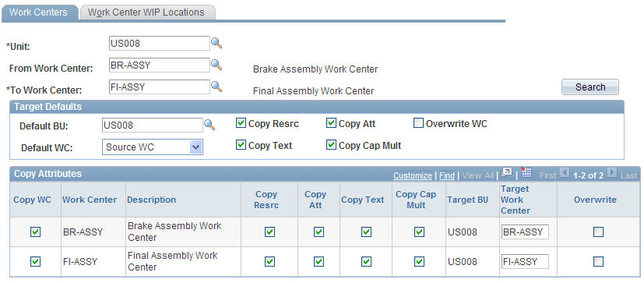The image size is (644, 283).
Task: Click the Default BU input field
Action: [x=153, y=126]
